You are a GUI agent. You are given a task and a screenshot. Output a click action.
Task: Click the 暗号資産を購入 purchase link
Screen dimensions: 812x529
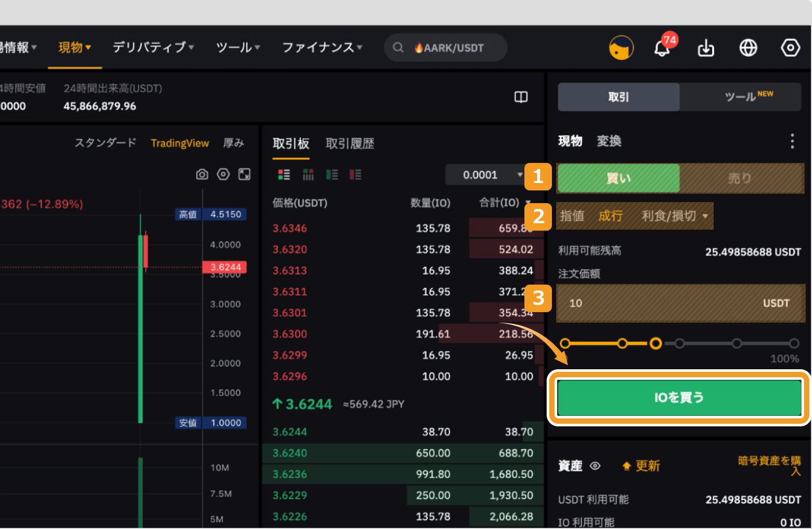(x=770, y=466)
